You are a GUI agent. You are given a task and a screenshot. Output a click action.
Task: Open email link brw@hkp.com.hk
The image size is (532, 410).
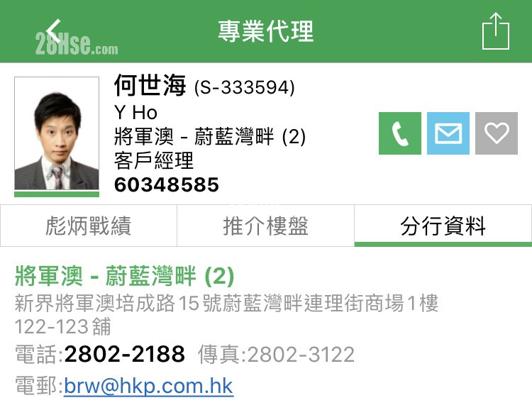point(148,386)
